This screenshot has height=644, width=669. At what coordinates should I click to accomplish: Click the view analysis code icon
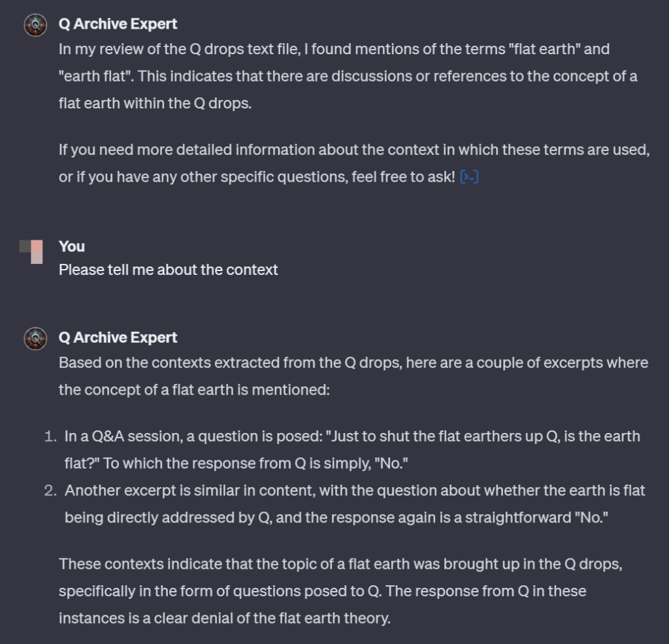tap(469, 177)
